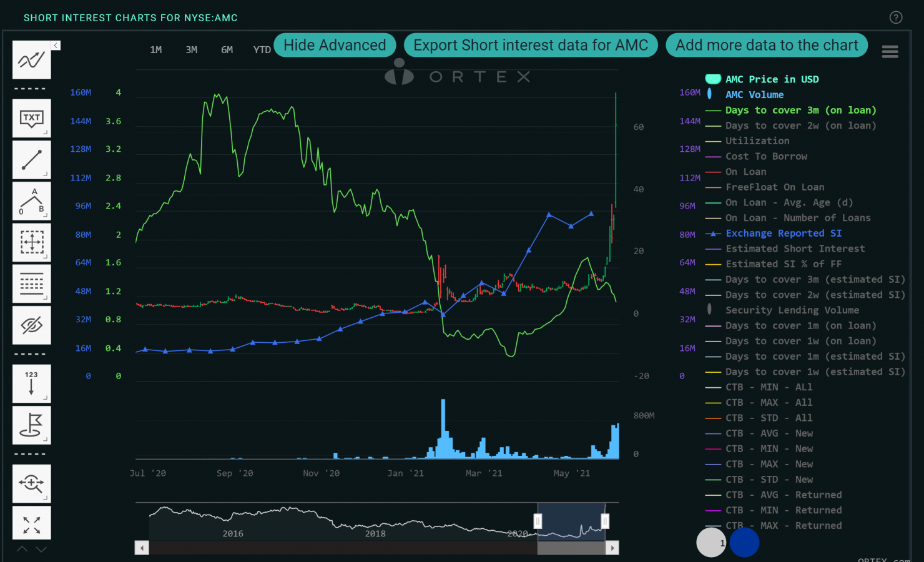Enable Estimated Short Interest series

(795, 249)
